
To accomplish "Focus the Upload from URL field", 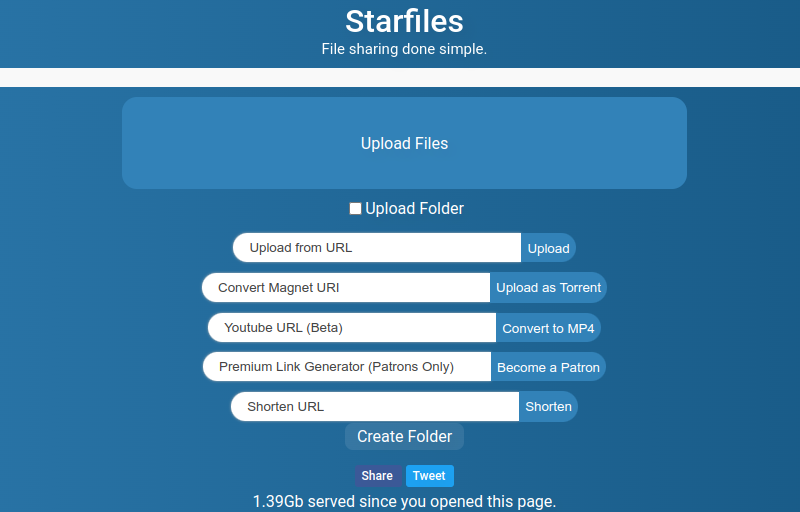I will (x=377, y=248).
